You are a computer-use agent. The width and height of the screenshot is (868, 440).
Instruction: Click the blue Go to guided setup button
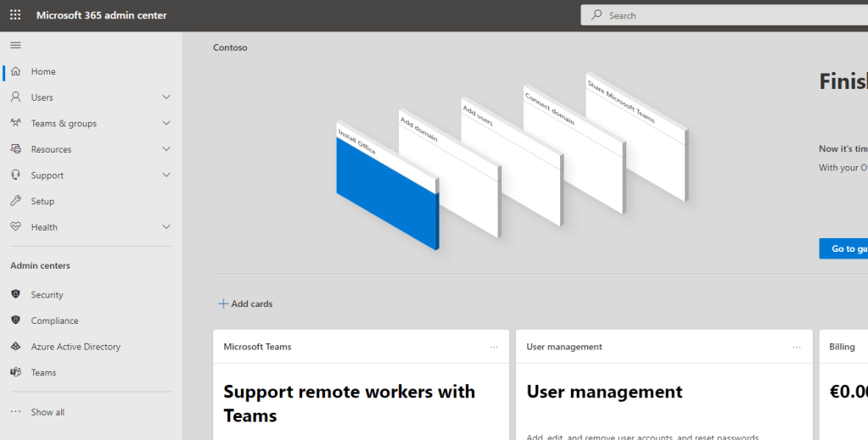(x=844, y=248)
